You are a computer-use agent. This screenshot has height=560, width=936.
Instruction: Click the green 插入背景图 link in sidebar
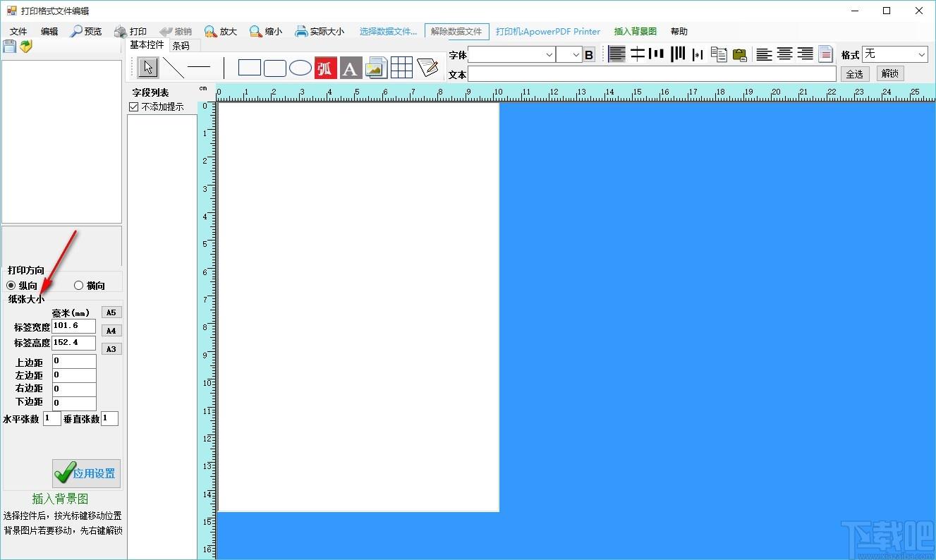[x=60, y=499]
